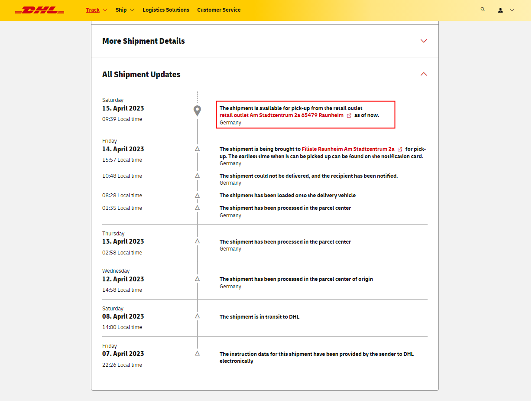Open Logistics Solutions menu item

click(x=166, y=10)
